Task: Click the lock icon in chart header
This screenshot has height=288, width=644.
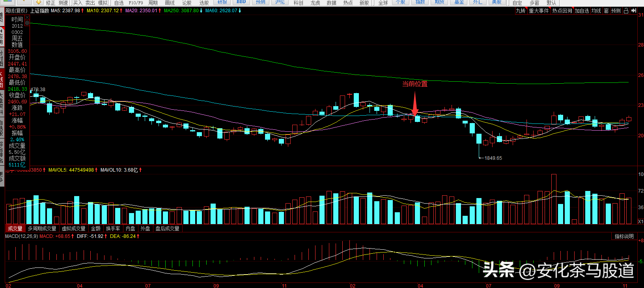Action: tap(626, 11)
